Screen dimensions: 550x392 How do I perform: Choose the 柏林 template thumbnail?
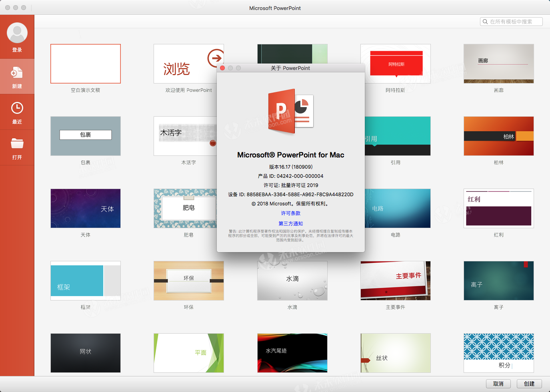498,136
